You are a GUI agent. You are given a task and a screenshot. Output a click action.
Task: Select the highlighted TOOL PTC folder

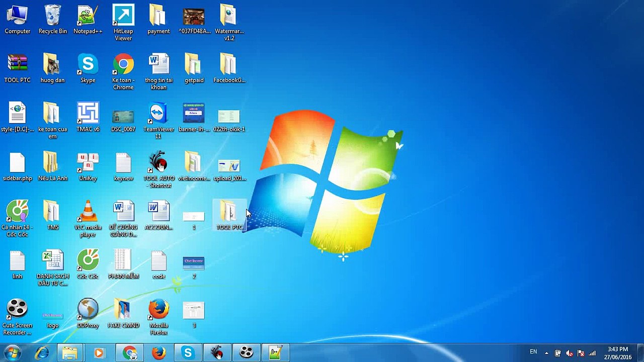click(x=229, y=216)
